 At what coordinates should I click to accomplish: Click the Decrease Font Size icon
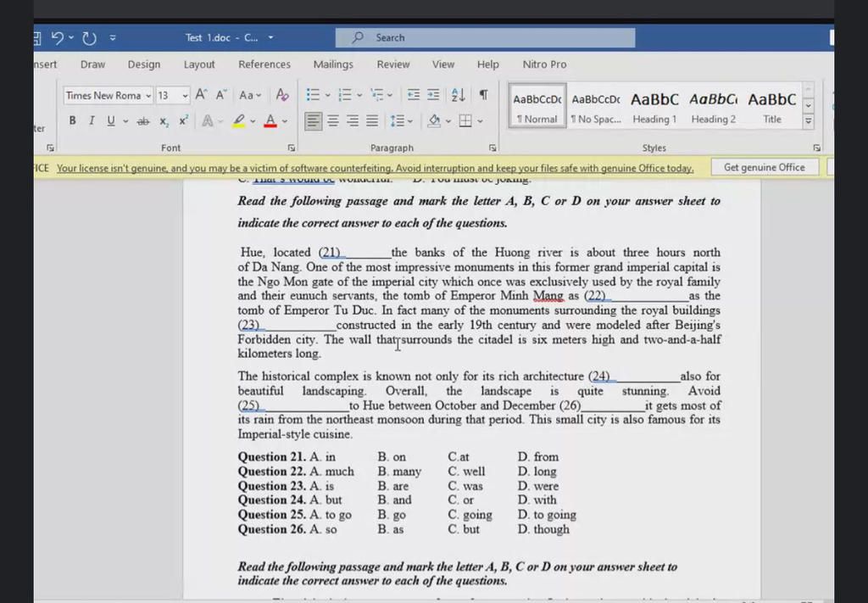(221, 95)
